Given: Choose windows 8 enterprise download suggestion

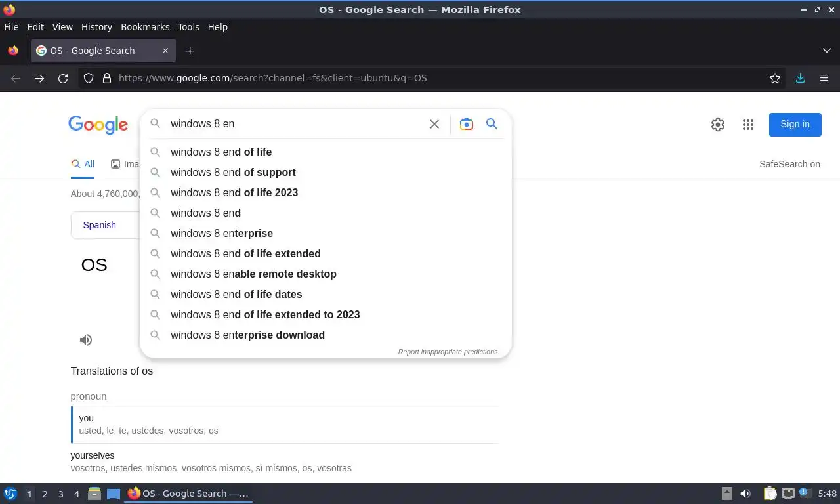Looking at the screenshot, I should coord(325,335).
